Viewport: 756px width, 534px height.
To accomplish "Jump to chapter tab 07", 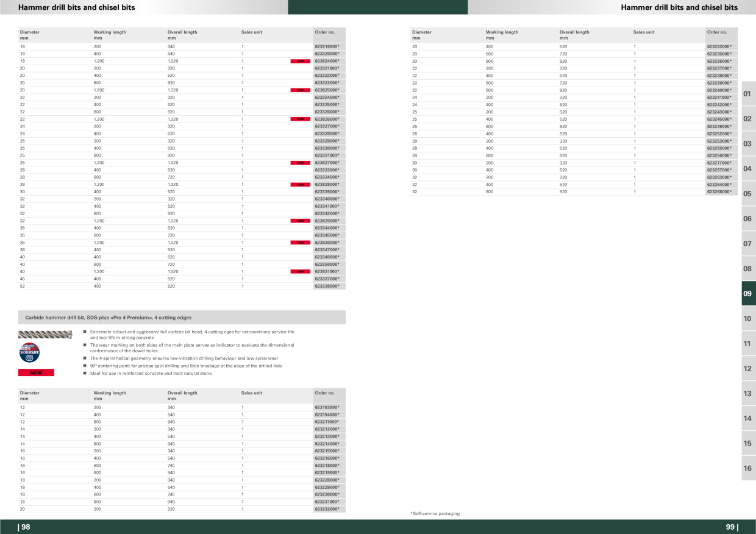I will coord(747,244).
